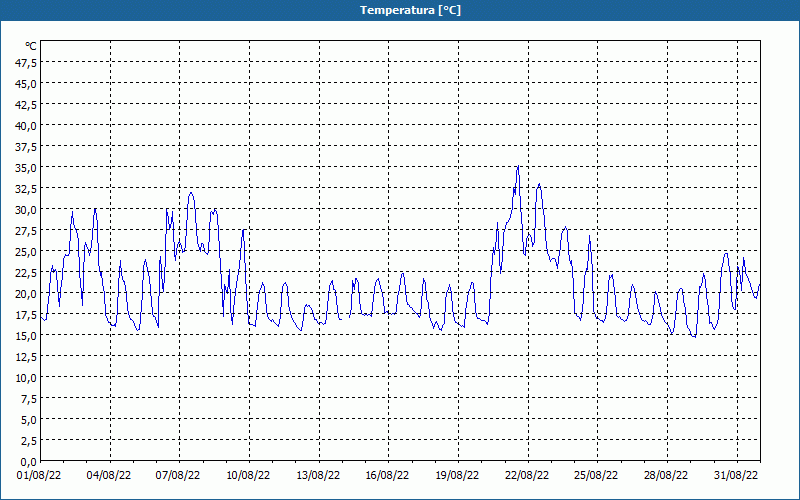
Task: Click the 2,5 y-axis label
Action: 29,441
